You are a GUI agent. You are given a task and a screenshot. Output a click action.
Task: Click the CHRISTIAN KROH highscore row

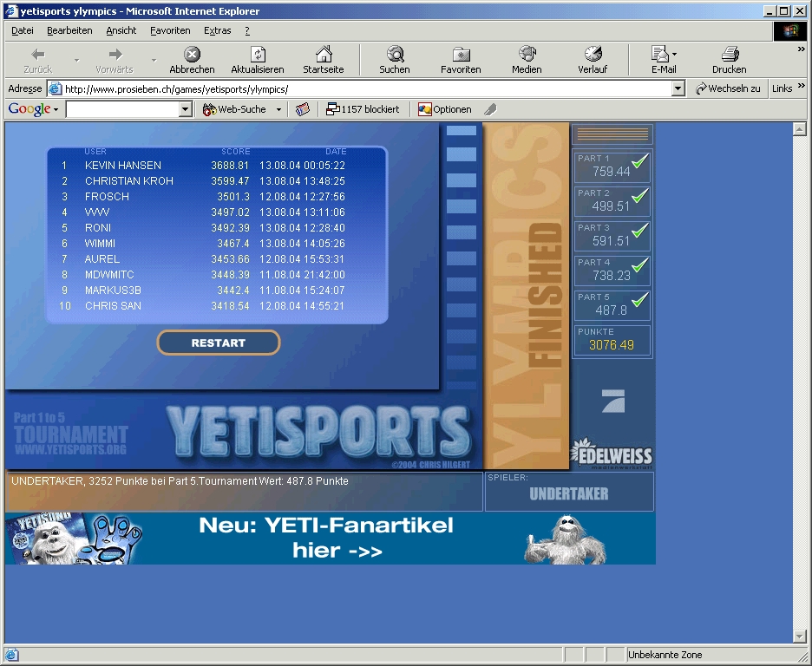204,181
